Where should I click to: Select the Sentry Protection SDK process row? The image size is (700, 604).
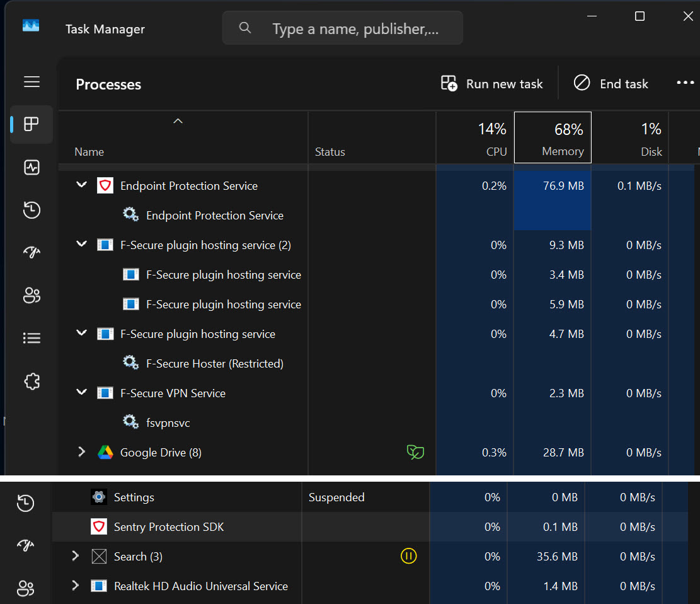click(169, 527)
